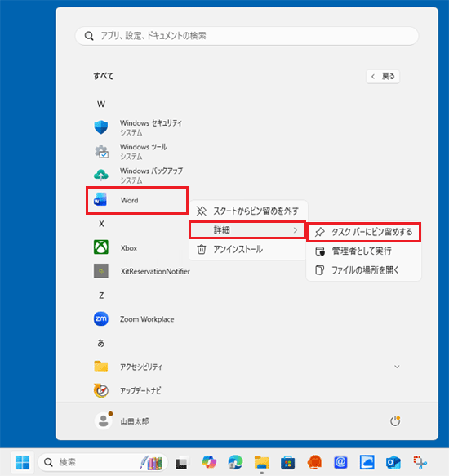This screenshot has width=449, height=476.
Task: Select タスク バーにピン留めする
Action: pos(364,232)
